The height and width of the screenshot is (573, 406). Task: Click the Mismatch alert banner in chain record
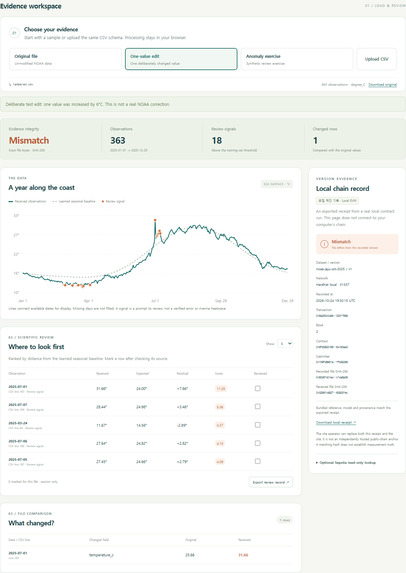pyautogui.click(x=357, y=244)
